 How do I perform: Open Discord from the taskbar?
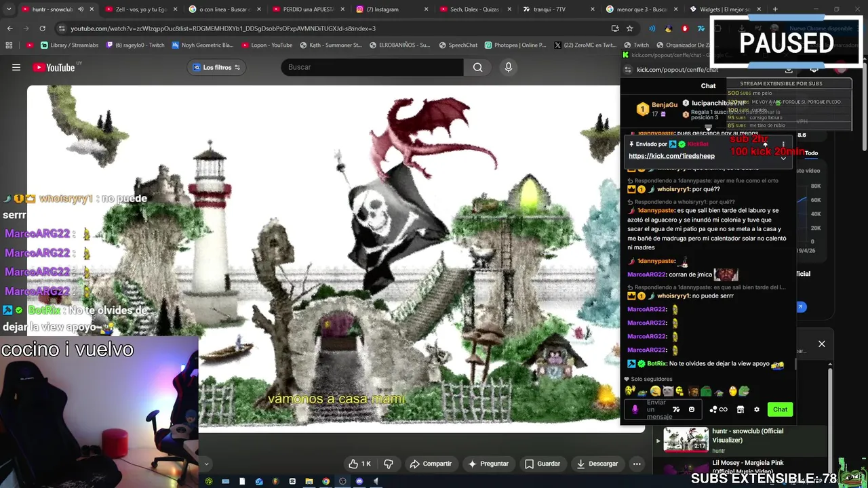pyautogui.click(x=359, y=481)
